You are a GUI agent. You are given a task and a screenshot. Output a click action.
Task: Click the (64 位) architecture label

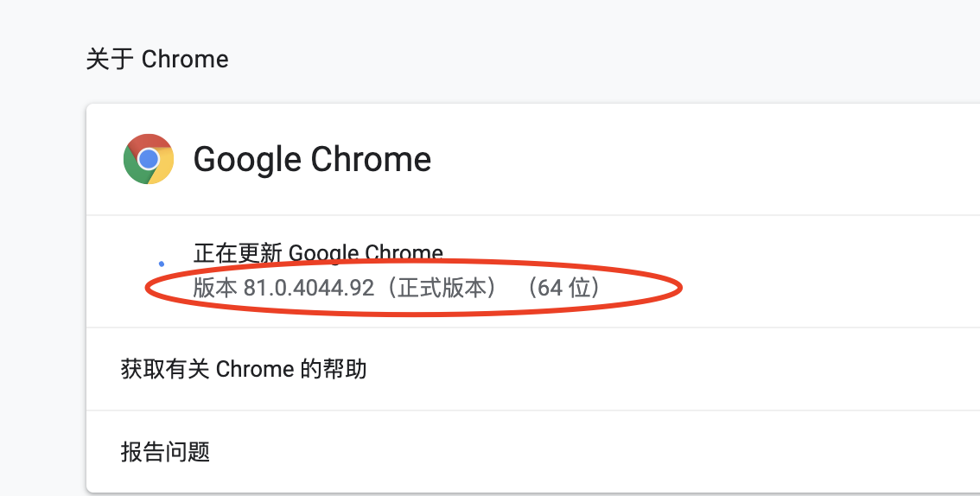(x=563, y=288)
